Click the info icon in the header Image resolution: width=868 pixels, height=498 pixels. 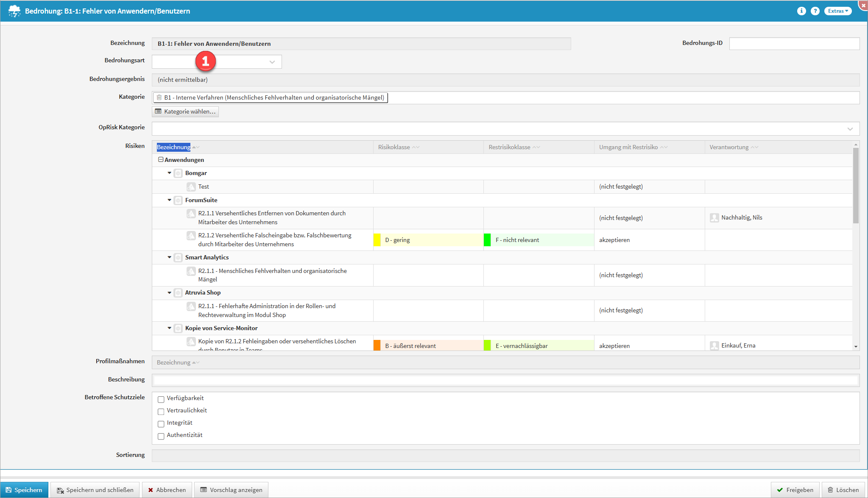(x=801, y=11)
